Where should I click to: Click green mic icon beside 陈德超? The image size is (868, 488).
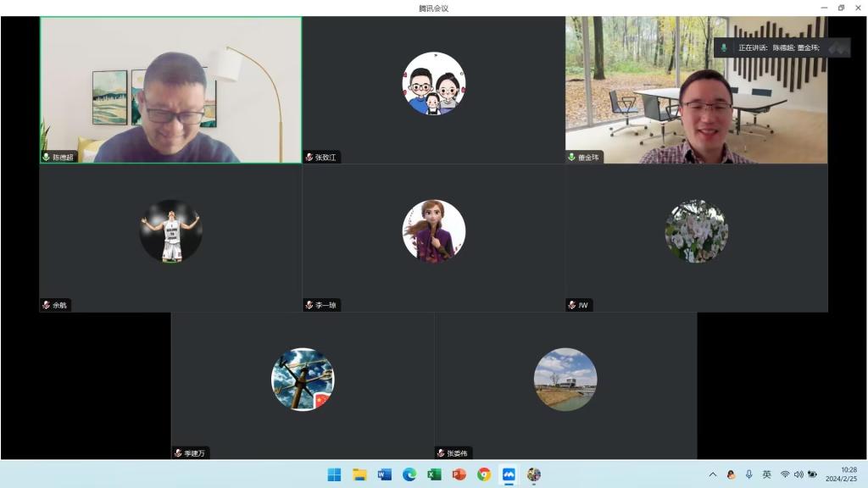[x=47, y=158]
